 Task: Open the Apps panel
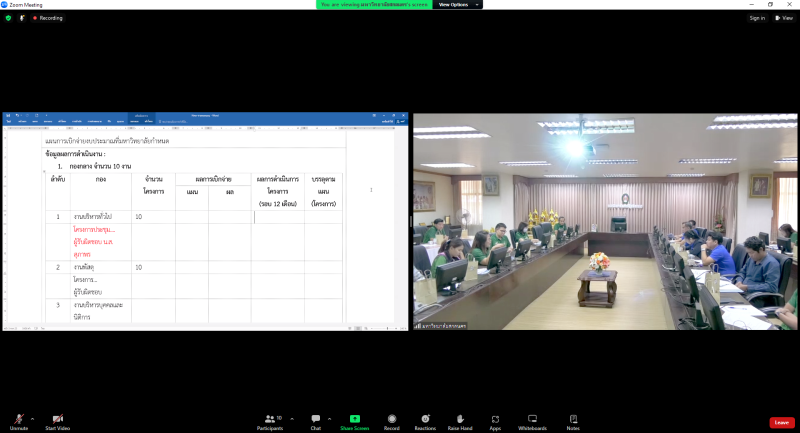(x=495, y=419)
